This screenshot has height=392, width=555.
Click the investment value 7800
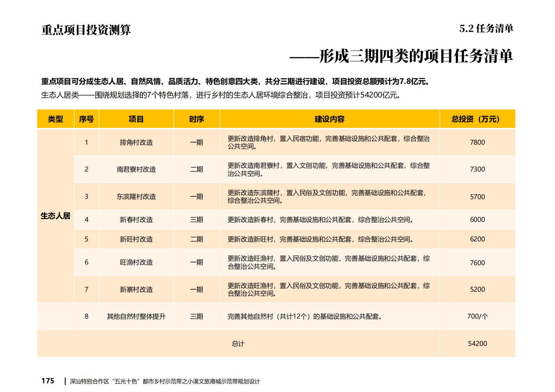[477, 143]
